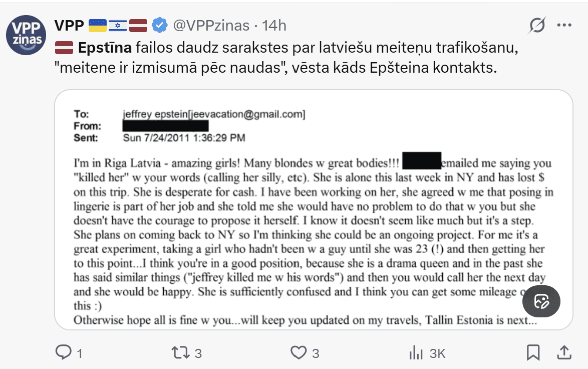Open view analytics bar chart icon

[x=416, y=353]
